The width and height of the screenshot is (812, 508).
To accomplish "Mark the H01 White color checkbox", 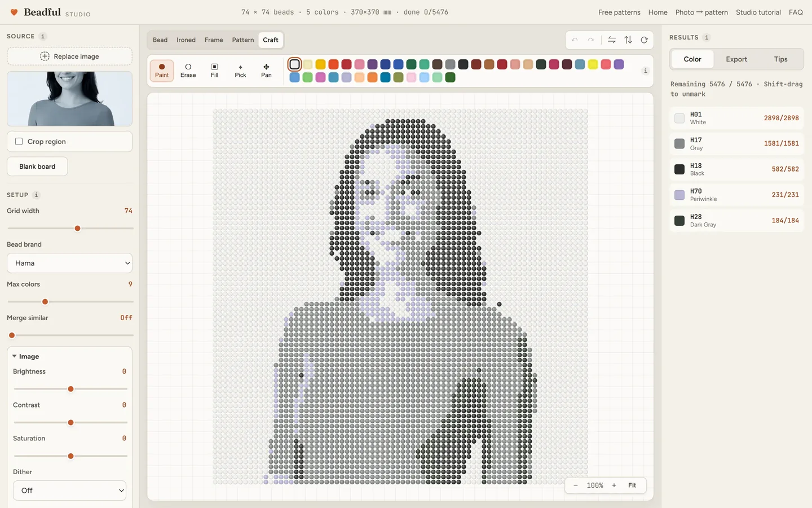I will (679, 118).
